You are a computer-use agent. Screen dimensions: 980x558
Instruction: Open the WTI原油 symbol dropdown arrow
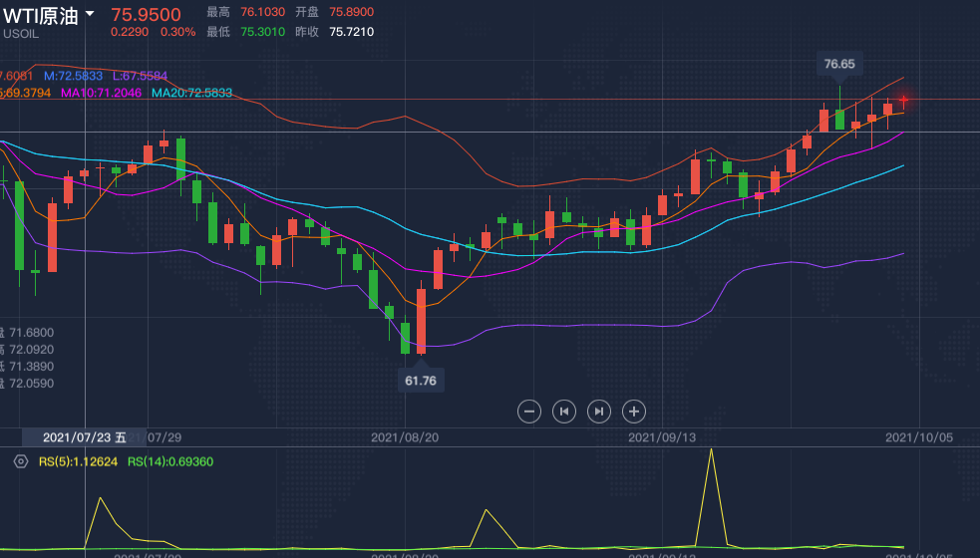click(x=91, y=15)
